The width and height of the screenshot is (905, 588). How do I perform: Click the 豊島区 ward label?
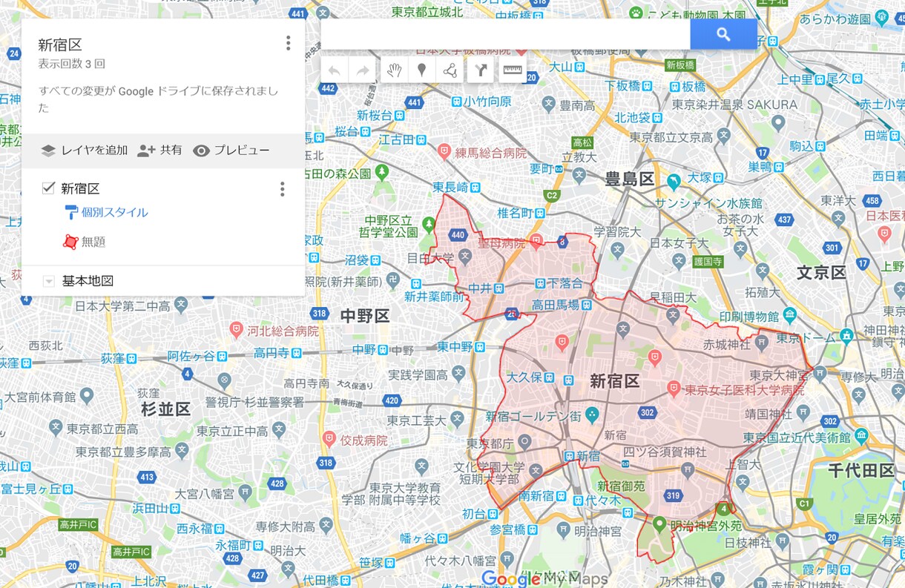[630, 179]
